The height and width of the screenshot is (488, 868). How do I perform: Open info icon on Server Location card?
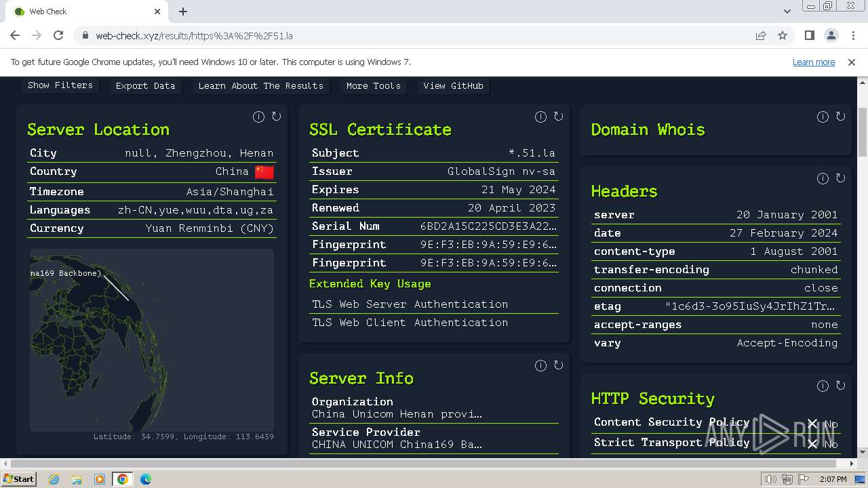point(258,117)
